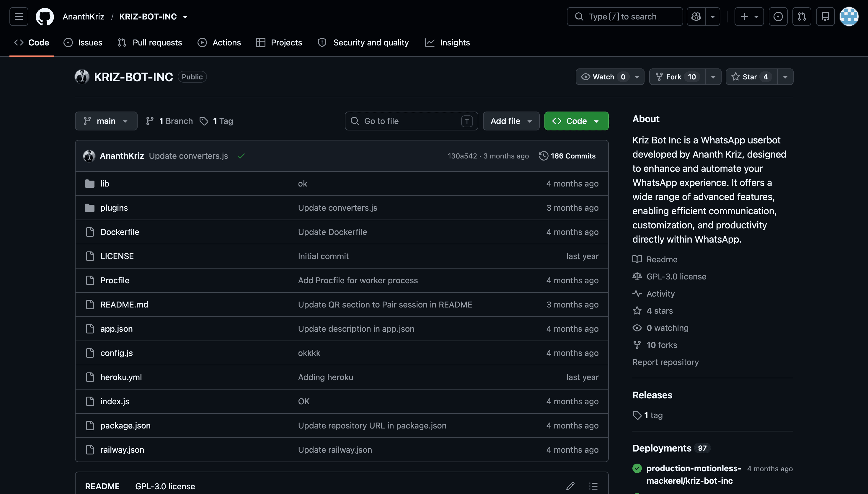868x494 pixels.
Task: Expand the Add file dropdown
Action: (x=511, y=121)
